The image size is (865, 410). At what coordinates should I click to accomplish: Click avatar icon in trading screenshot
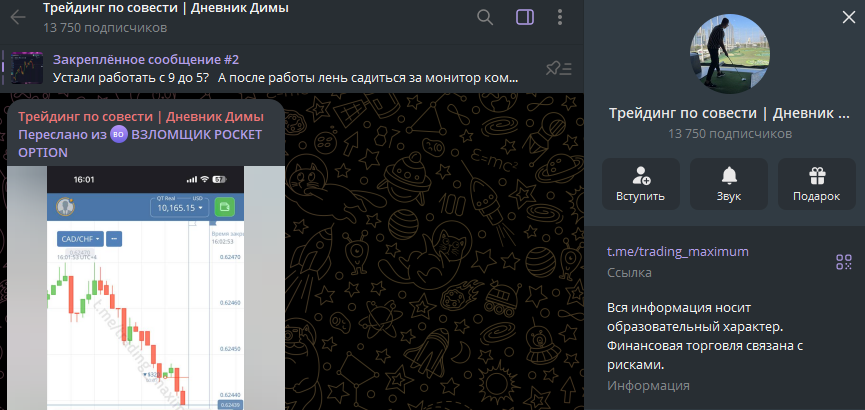pos(66,207)
